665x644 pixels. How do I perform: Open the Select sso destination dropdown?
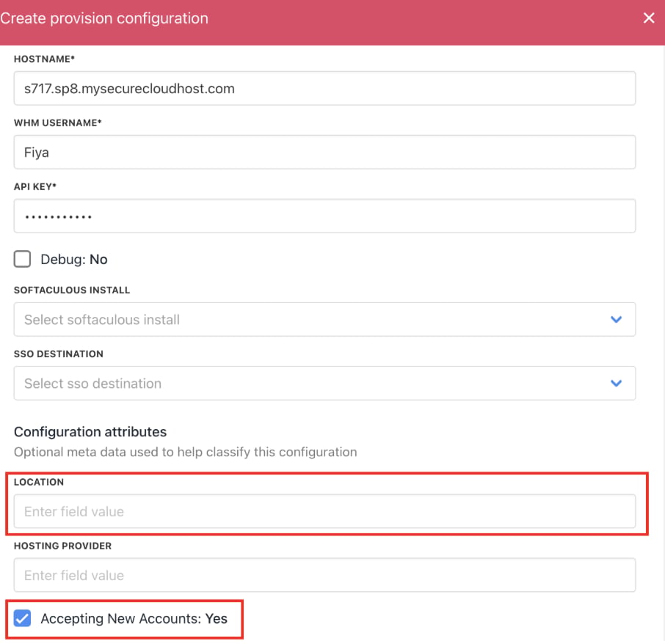click(324, 383)
